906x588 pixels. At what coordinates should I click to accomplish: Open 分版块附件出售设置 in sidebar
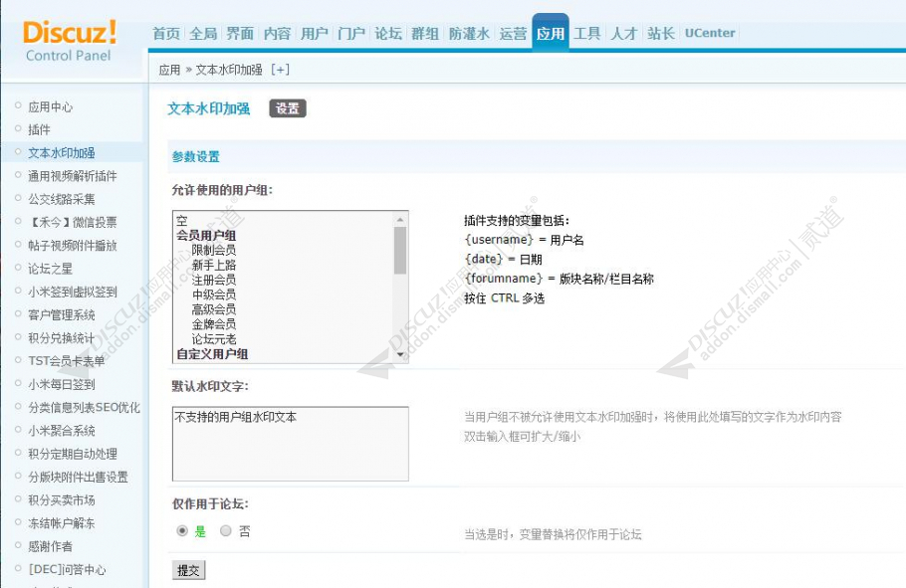click(78, 477)
